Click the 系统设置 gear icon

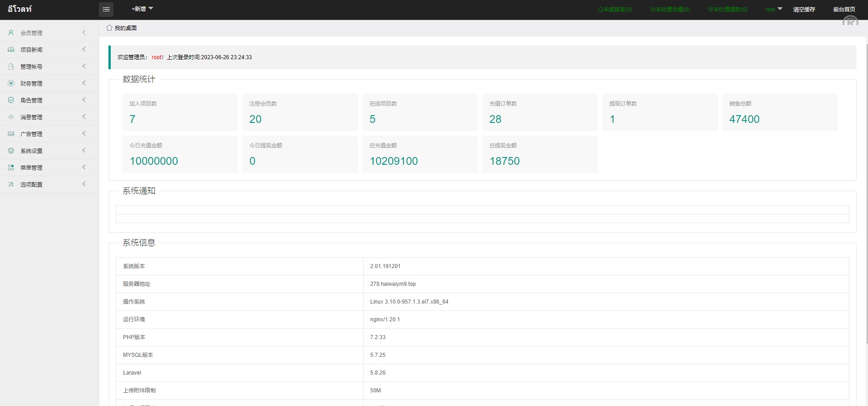tap(11, 151)
